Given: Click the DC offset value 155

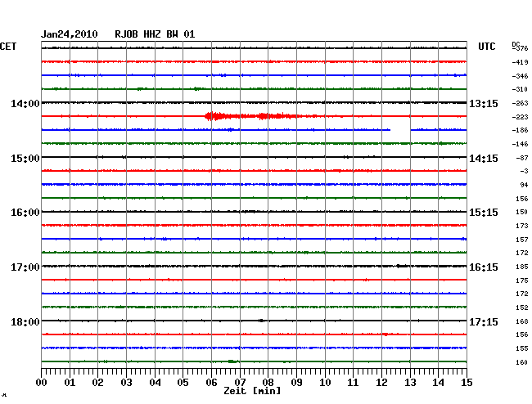Looking at the screenshot, I should click(x=522, y=348).
